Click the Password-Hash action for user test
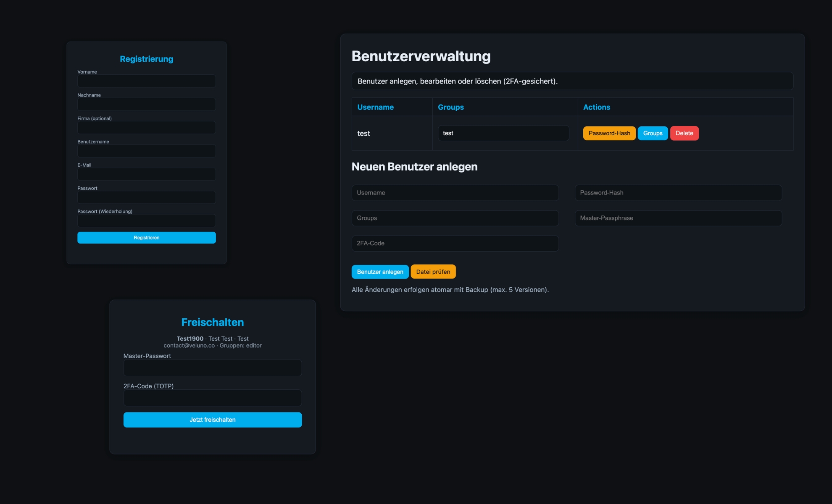The image size is (832, 504). [609, 133]
